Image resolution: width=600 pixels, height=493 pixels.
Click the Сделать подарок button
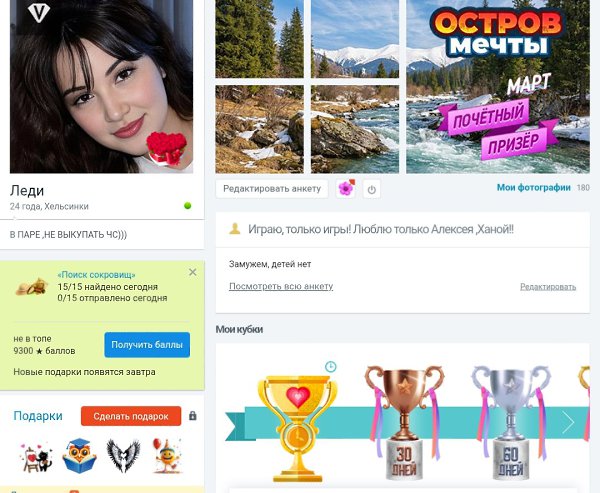[131, 416]
